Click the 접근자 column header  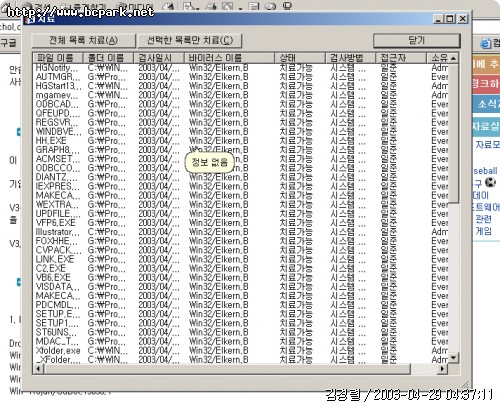coord(401,58)
